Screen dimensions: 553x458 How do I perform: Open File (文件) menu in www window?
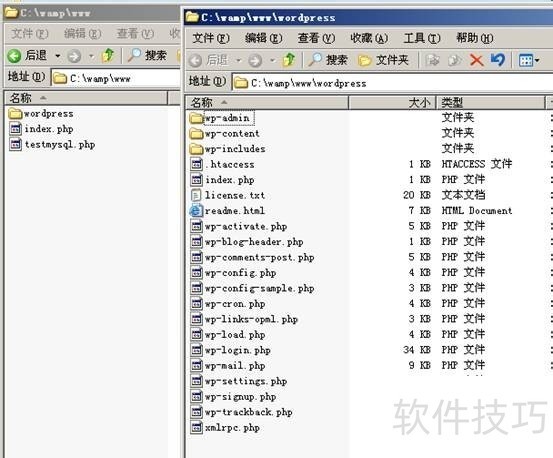point(30,34)
